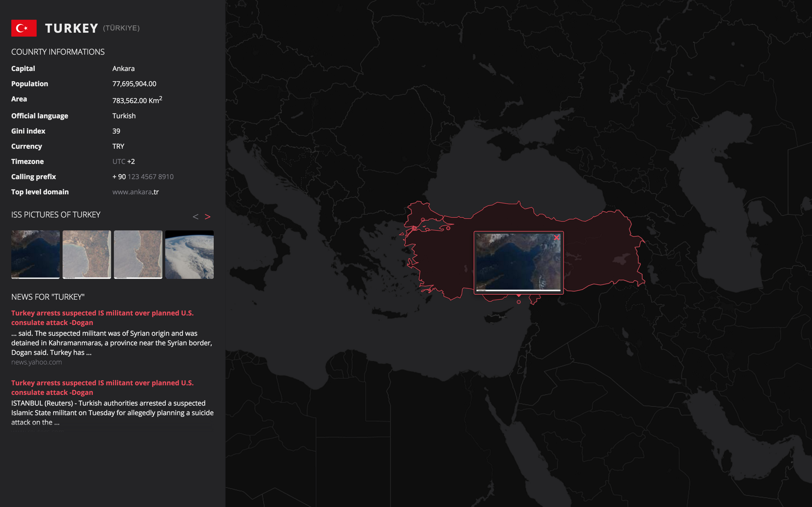Select the map marker just below the popup
Screen dimensions: 812x507
coord(519,302)
